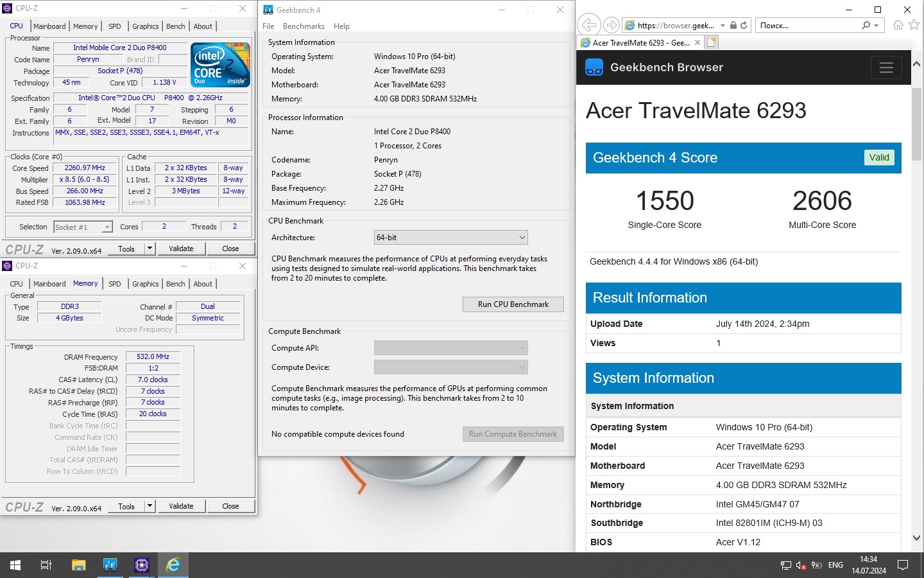Switch to Mainboard tab in CPU-Z processor window
The height and width of the screenshot is (578, 924).
[x=49, y=26]
